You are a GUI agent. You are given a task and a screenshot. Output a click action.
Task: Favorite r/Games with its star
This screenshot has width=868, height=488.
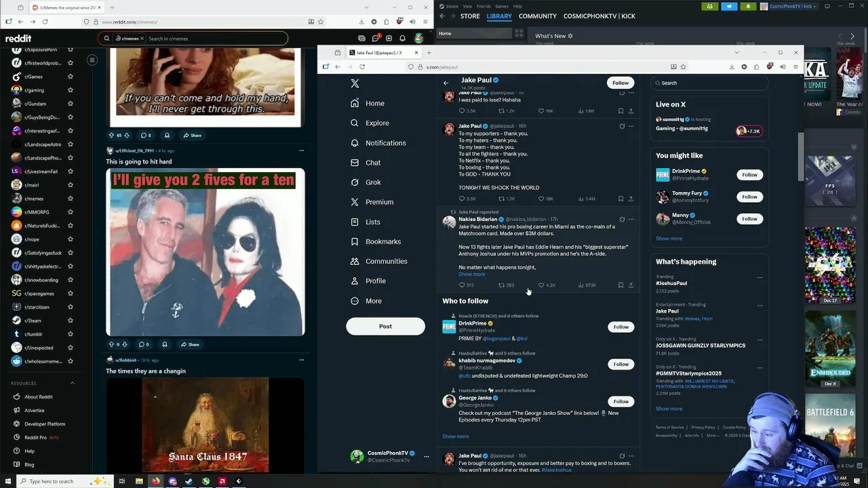click(71, 77)
